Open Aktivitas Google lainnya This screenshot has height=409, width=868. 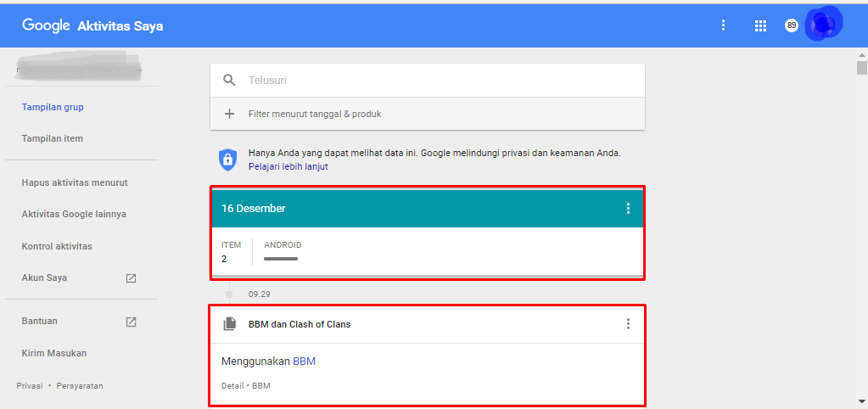[74, 214]
